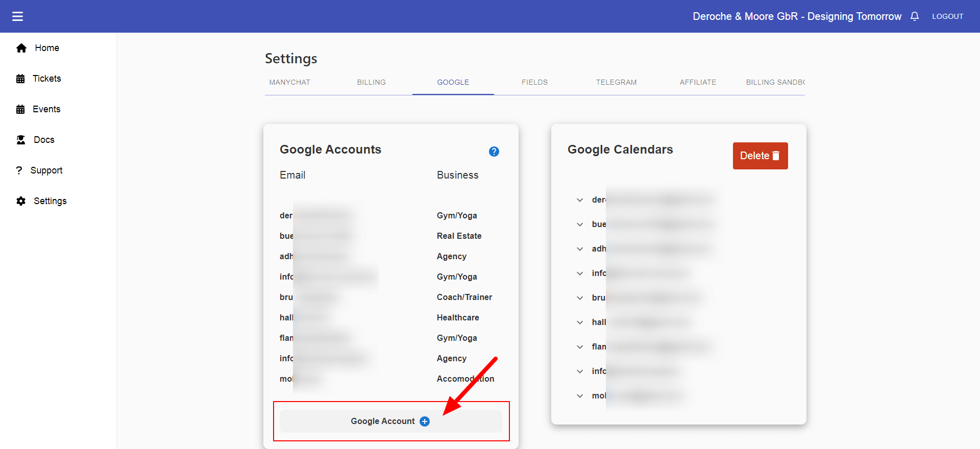Click 'Gym/Yoga' in the 'der' row
Viewport: 980px width, 449px height.
click(457, 215)
